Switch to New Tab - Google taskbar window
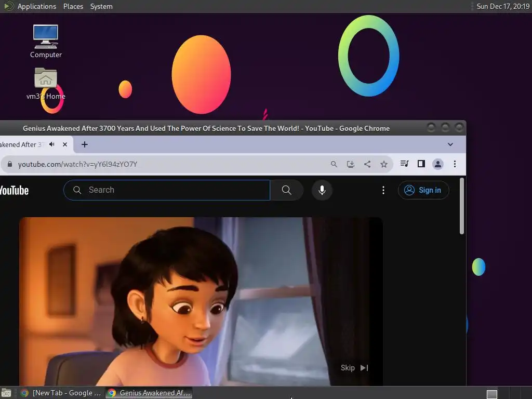The image size is (532, 399). [61, 393]
